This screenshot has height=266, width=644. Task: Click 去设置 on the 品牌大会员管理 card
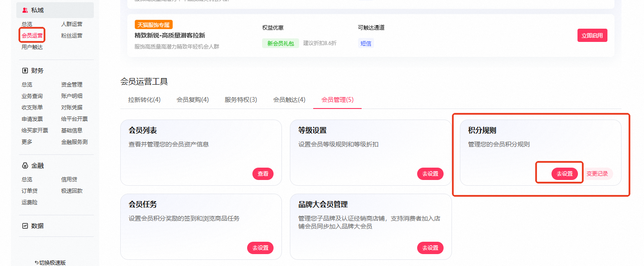430,248
